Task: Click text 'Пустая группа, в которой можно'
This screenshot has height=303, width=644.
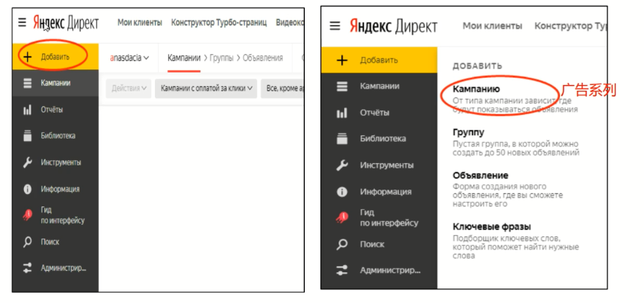Action: pos(515,144)
